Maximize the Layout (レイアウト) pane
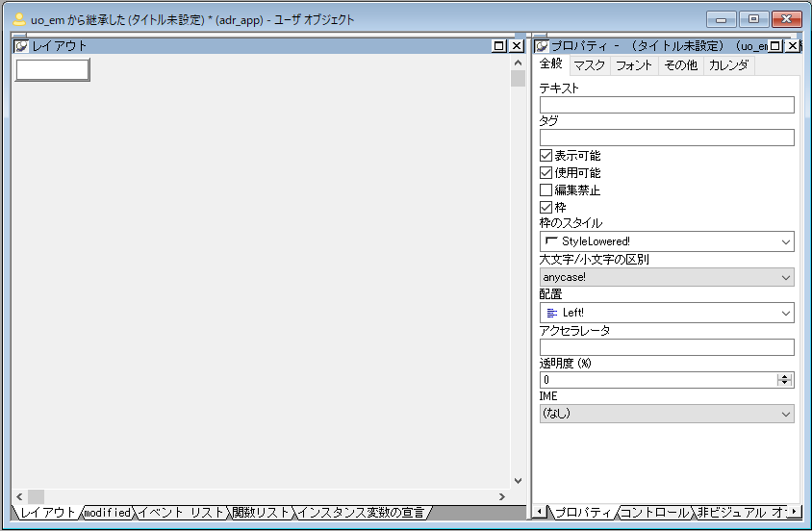Viewport: 812px width, 531px height. click(498, 46)
